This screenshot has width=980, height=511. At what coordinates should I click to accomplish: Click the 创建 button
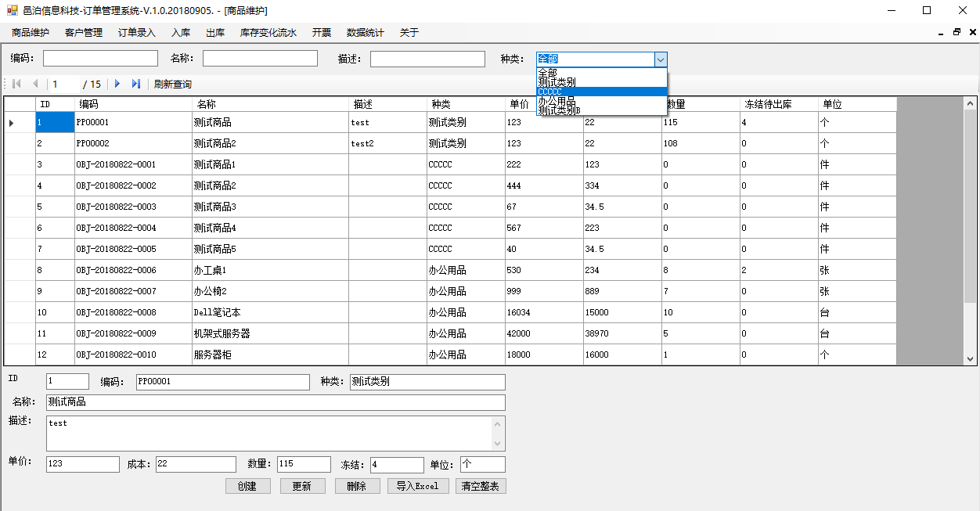pos(247,486)
